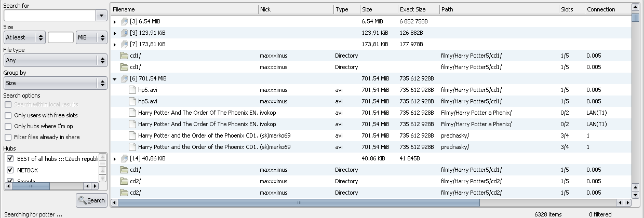Click the Search for text field
644x218 pixels.
point(49,16)
